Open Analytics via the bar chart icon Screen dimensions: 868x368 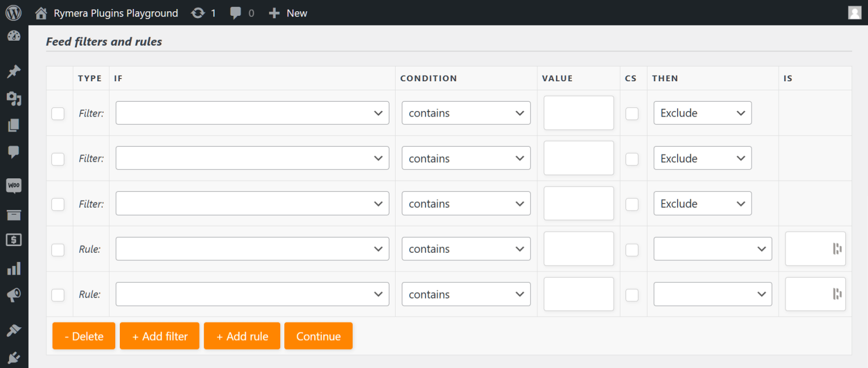click(13, 269)
